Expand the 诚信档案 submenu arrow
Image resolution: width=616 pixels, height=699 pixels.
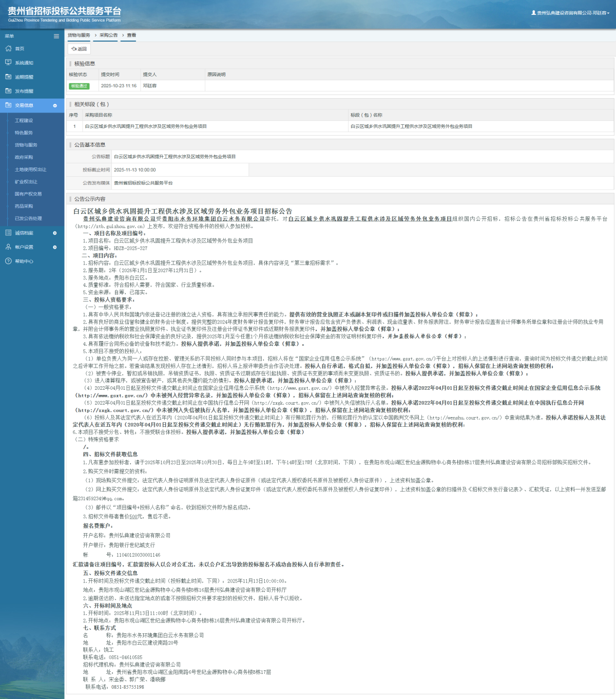[x=55, y=233]
